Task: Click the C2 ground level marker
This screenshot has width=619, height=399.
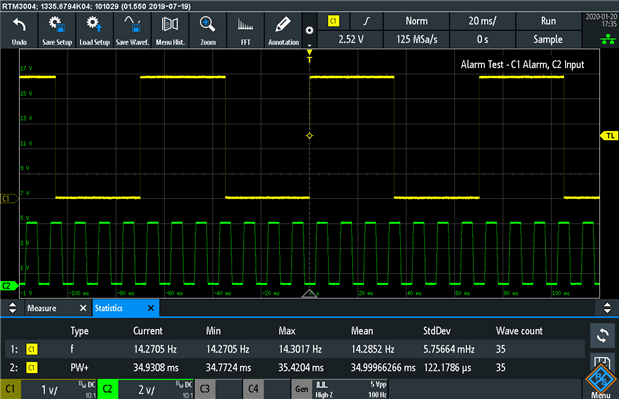Action: [x=9, y=286]
